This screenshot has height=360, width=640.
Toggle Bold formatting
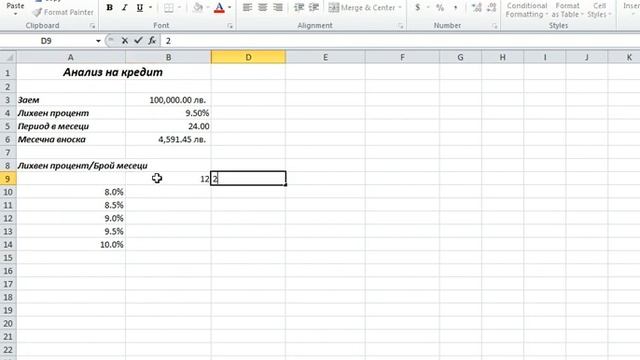109,7
